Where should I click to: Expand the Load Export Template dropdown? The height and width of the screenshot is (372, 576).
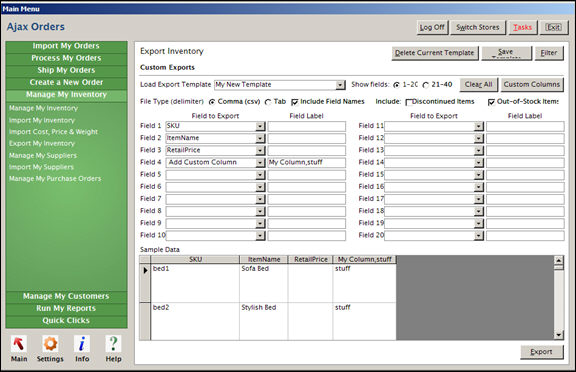coord(341,85)
